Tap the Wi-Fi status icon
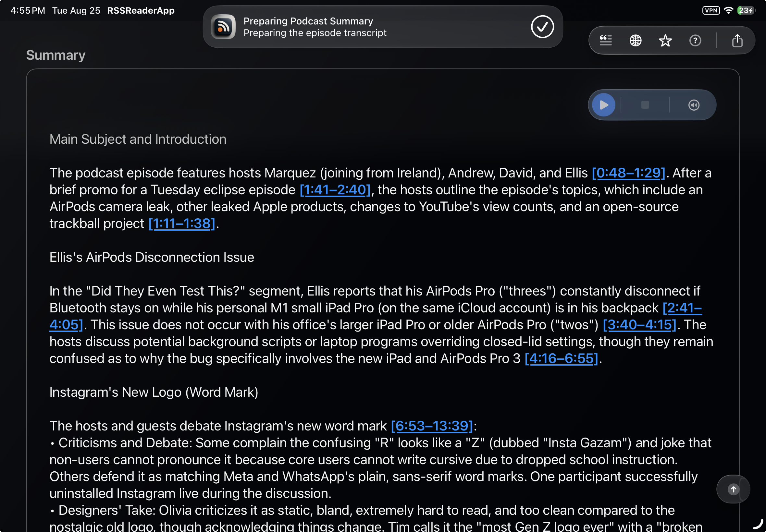This screenshot has width=766, height=532. tap(729, 10)
